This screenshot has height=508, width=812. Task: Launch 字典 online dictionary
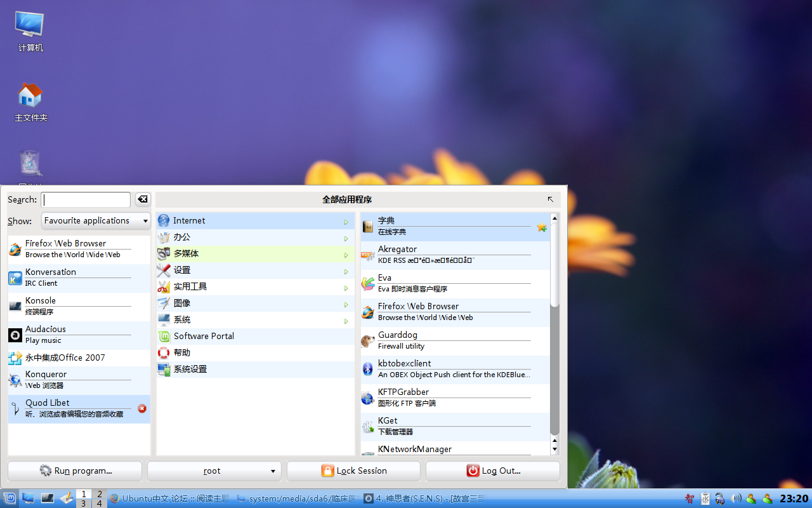455,227
